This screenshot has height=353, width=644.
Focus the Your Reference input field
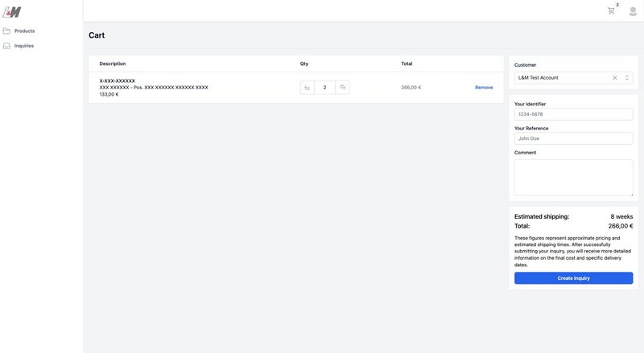573,138
